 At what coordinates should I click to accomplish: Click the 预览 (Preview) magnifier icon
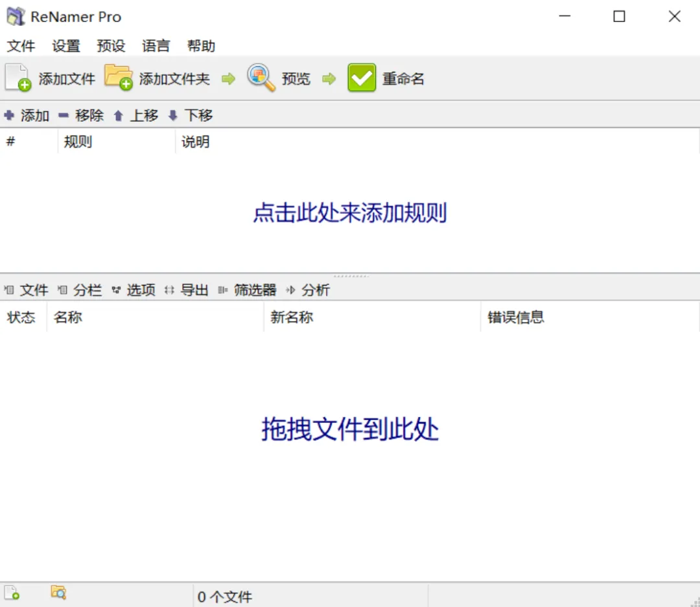tap(261, 78)
